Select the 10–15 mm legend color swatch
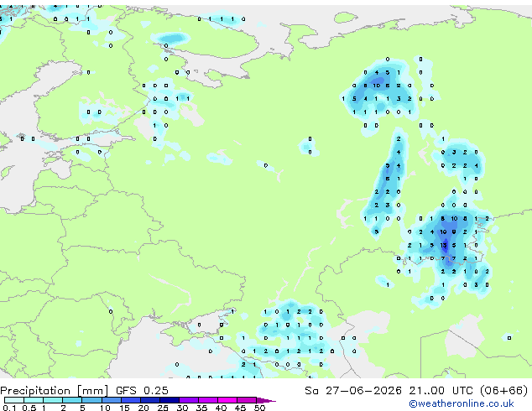The image size is (532, 411). tap(112, 400)
